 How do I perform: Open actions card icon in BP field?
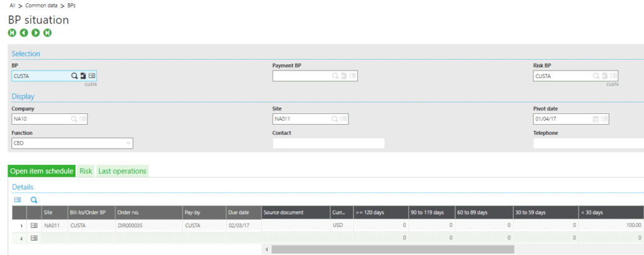click(92, 76)
